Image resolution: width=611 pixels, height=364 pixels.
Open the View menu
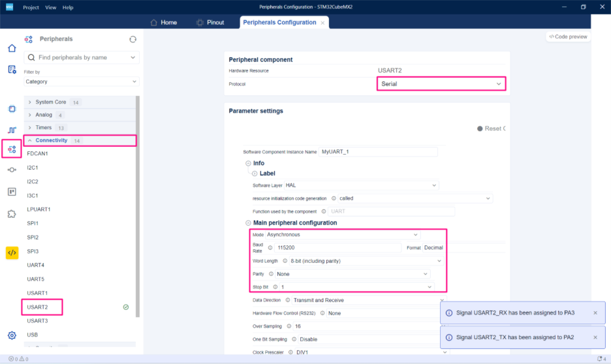[51, 7]
